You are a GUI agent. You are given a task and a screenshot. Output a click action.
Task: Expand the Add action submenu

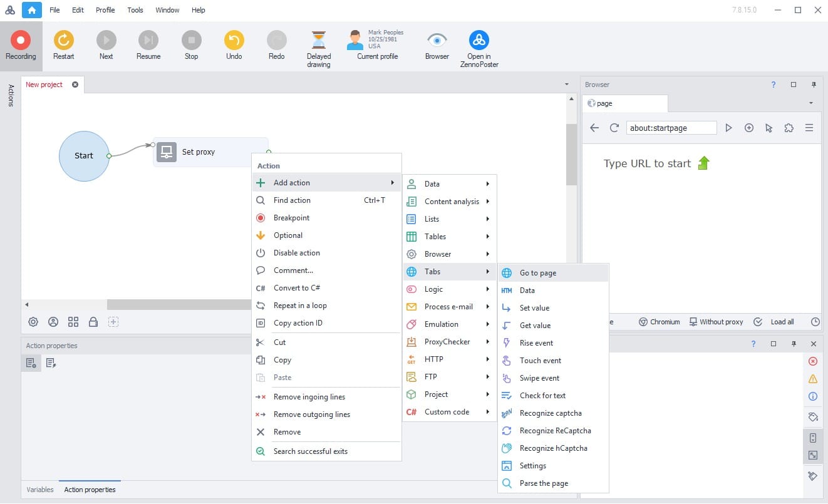292,182
